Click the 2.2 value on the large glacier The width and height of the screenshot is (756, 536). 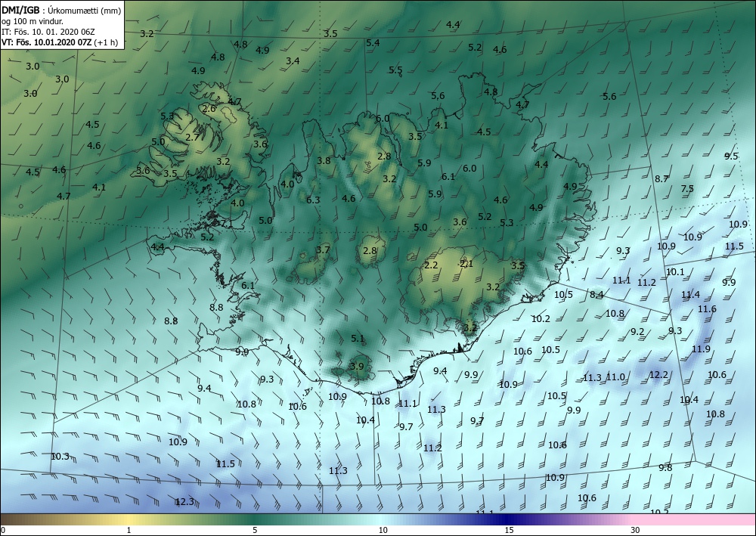pyautogui.click(x=431, y=265)
